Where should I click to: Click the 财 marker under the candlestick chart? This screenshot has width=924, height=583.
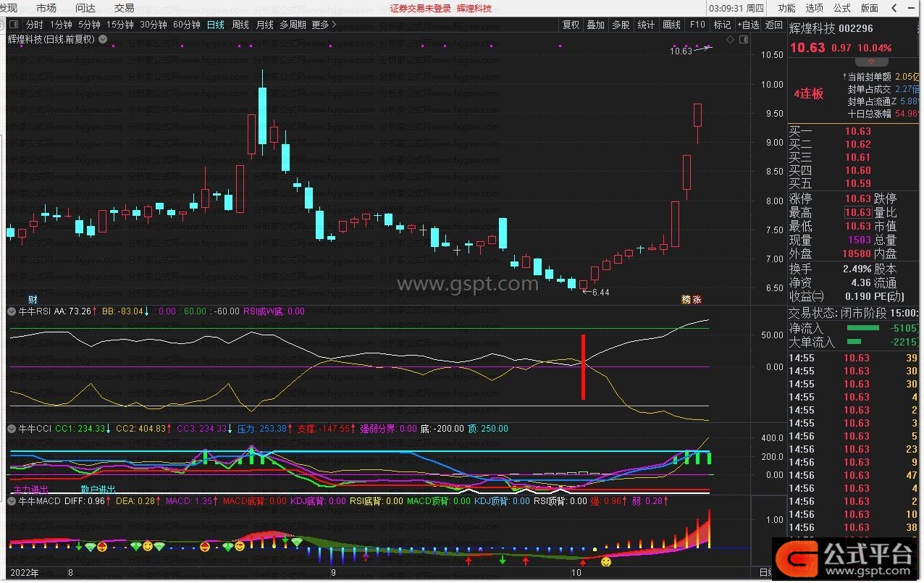(x=33, y=299)
